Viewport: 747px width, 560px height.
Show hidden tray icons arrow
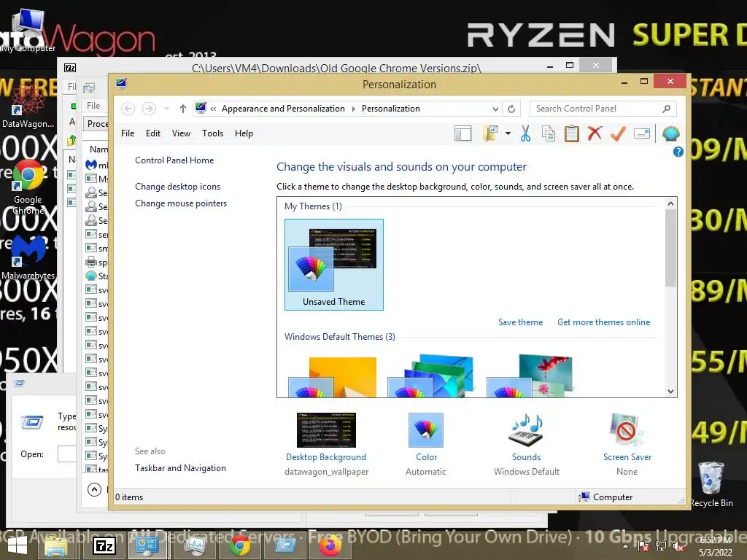625,546
